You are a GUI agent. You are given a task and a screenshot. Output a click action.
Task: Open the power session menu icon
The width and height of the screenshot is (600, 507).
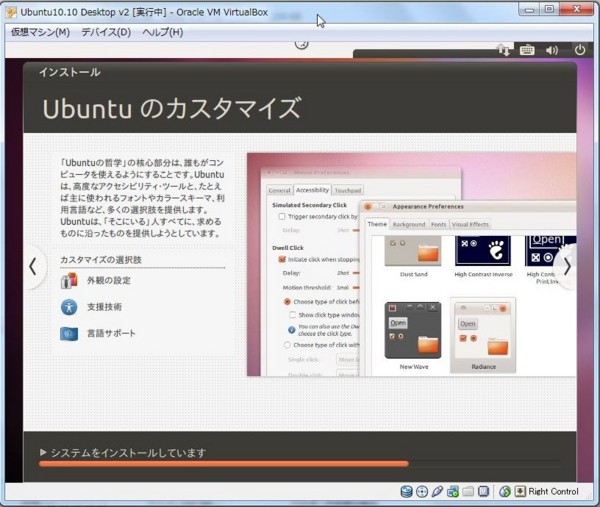580,50
